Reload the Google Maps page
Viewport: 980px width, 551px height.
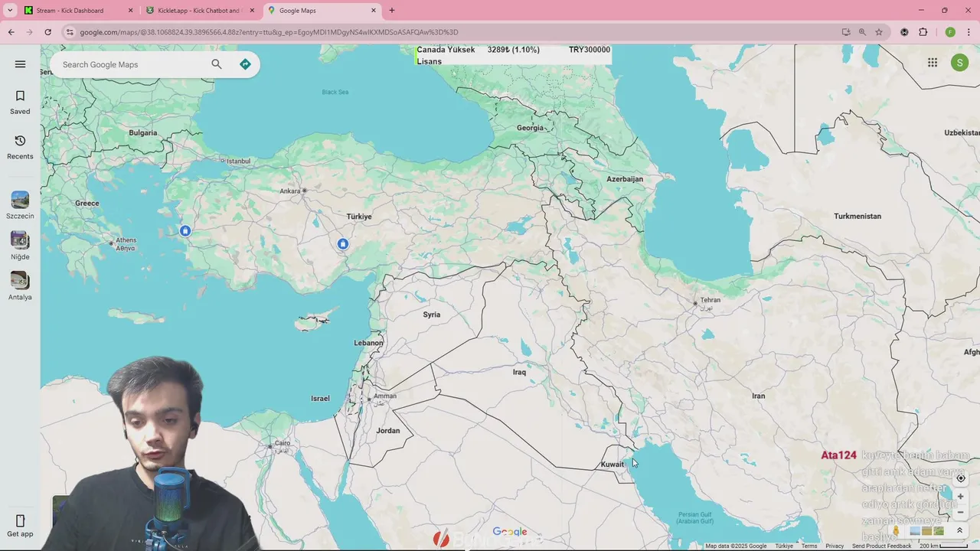coord(48,32)
